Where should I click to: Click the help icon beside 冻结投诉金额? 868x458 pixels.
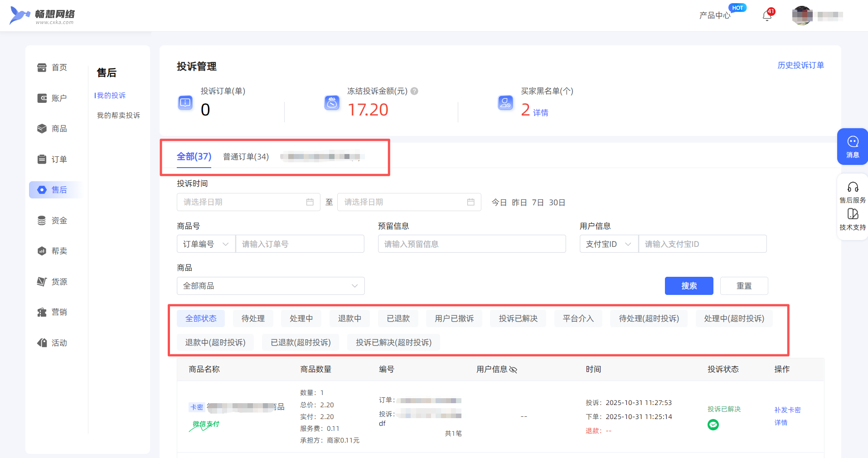[414, 91]
